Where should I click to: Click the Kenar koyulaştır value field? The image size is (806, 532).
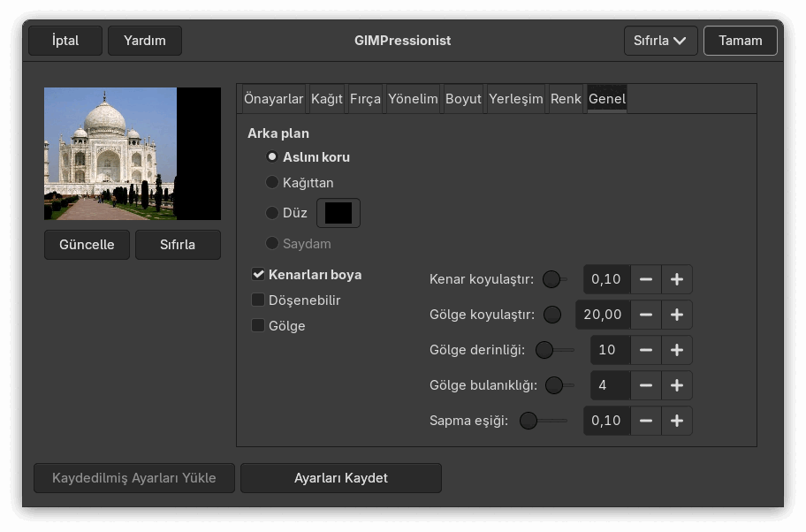tap(606, 279)
